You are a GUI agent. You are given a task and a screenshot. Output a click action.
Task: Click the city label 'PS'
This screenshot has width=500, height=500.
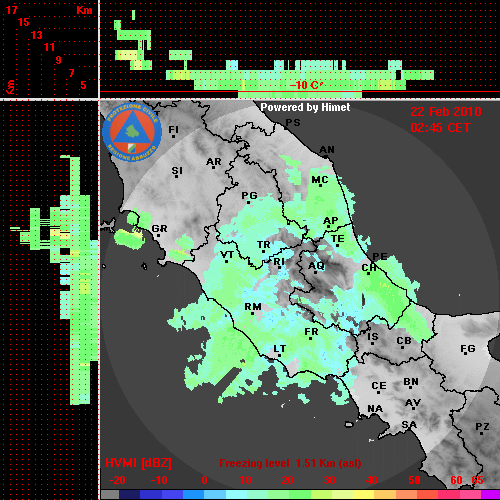pyautogui.click(x=293, y=123)
